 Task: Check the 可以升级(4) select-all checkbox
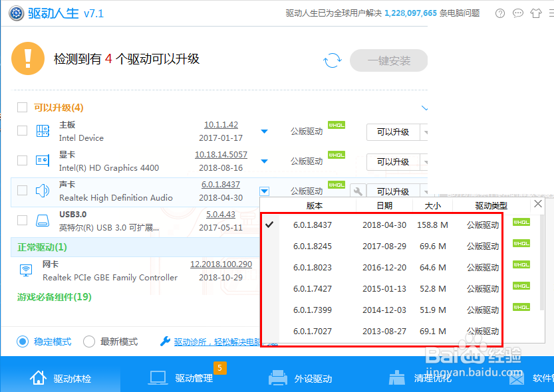coord(22,107)
